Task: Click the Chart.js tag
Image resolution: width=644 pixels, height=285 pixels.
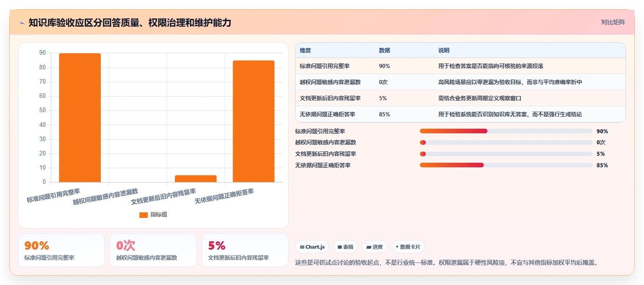Action: coord(312,247)
